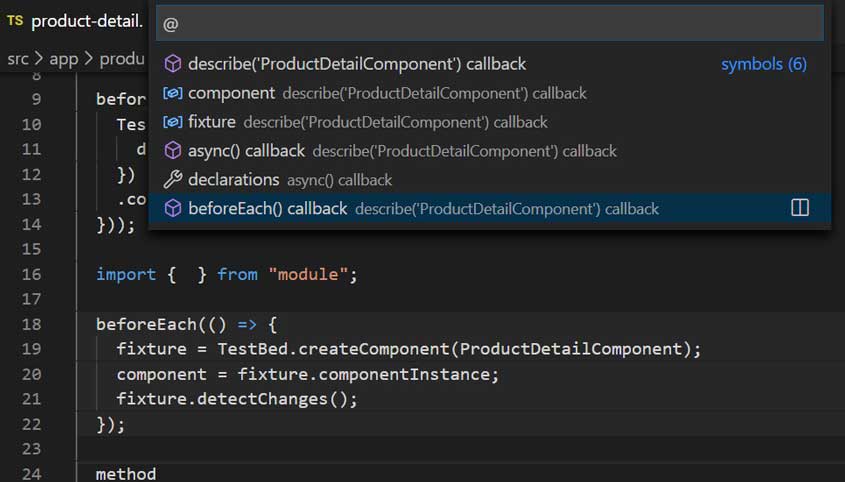
Task: Click line number 16 in the gutter
Action: point(31,274)
